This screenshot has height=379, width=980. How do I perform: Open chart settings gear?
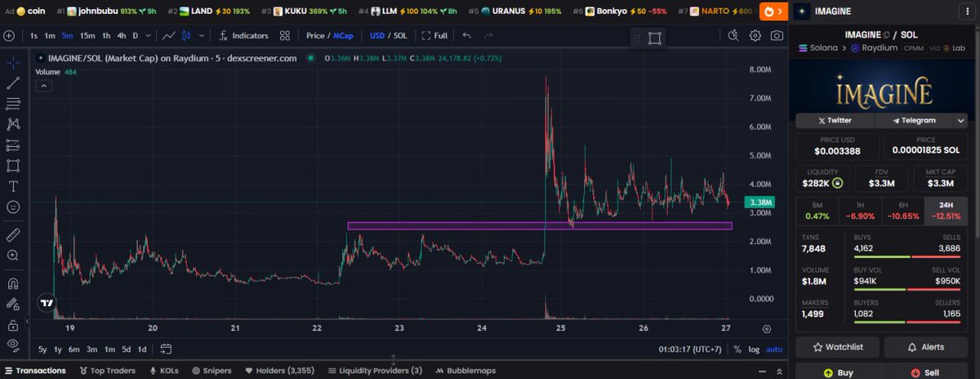[755, 36]
